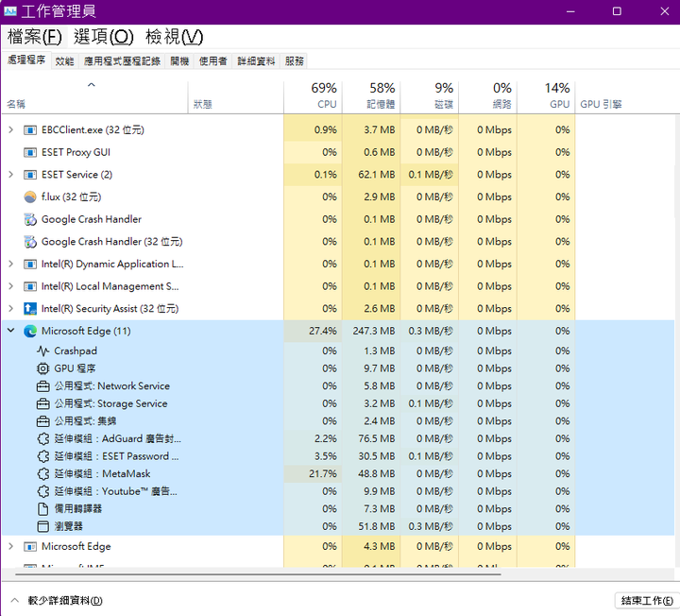Viewport: 680px width, 616px height.
Task: Click the EBCClient.exe process icon
Action: (x=30, y=130)
